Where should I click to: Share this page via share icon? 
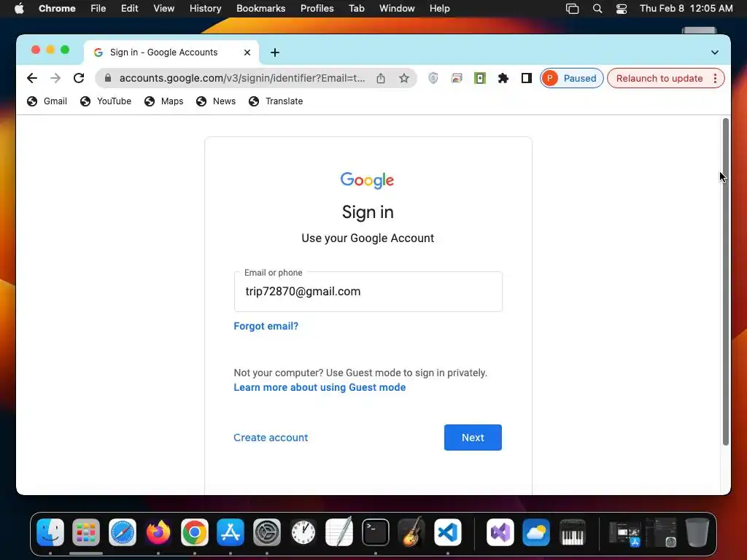[381, 78]
